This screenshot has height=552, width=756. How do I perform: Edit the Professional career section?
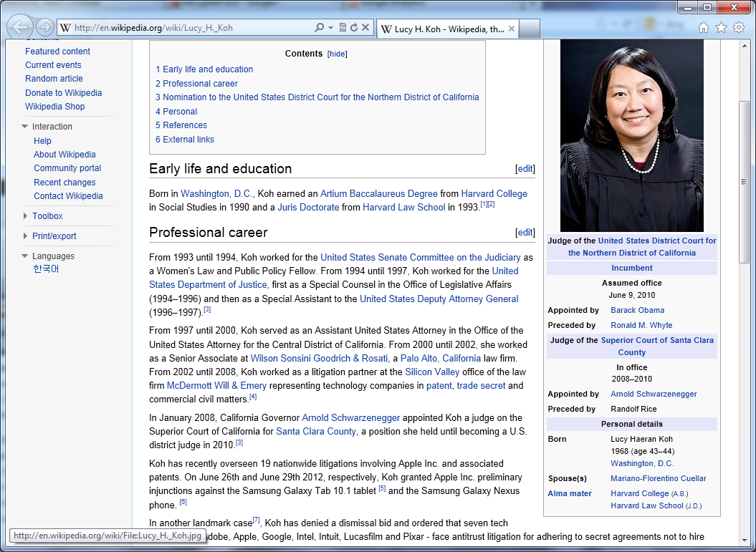pos(525,232)
